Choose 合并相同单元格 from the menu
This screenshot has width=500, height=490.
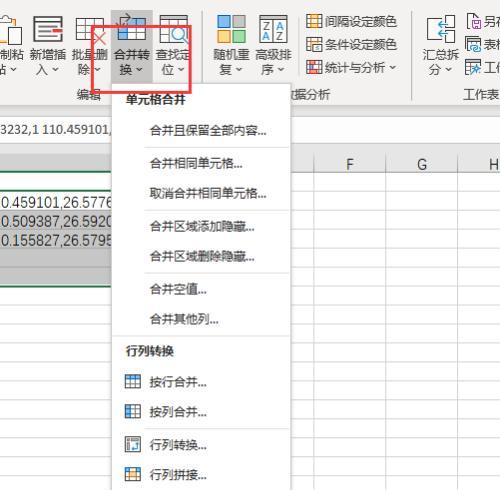tap(196, 163)
